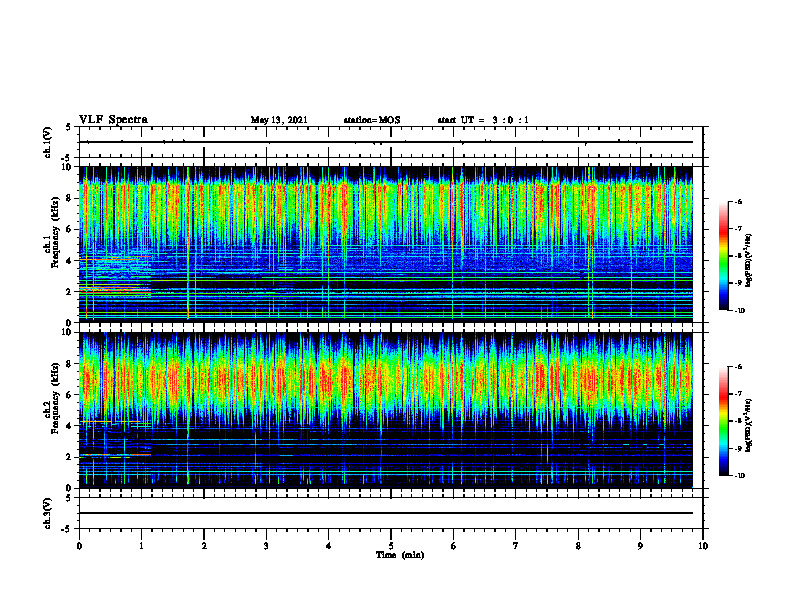Select the ch.2 colorbar "log(PSD)" label

coord(749,425)
